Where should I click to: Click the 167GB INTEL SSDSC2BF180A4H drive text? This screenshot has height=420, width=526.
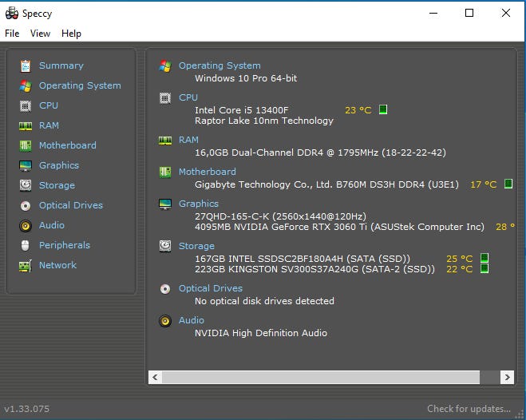pos(303,259)
